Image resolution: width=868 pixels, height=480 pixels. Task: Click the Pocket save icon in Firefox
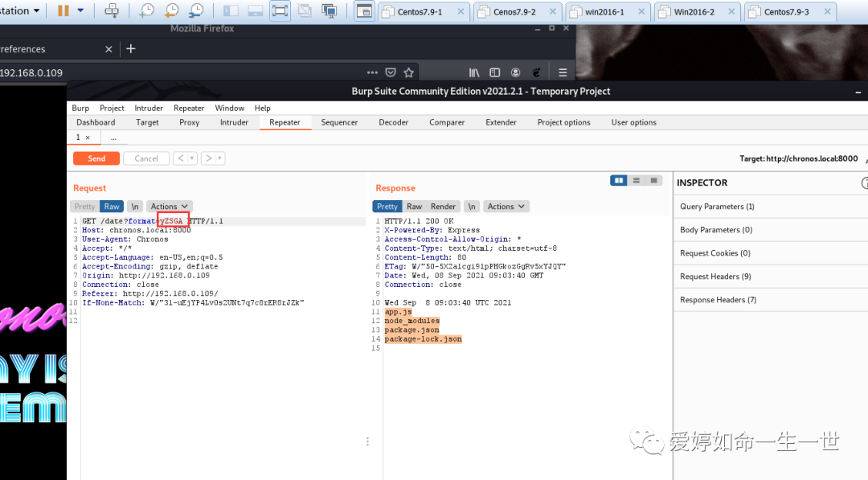click(391, 72)
